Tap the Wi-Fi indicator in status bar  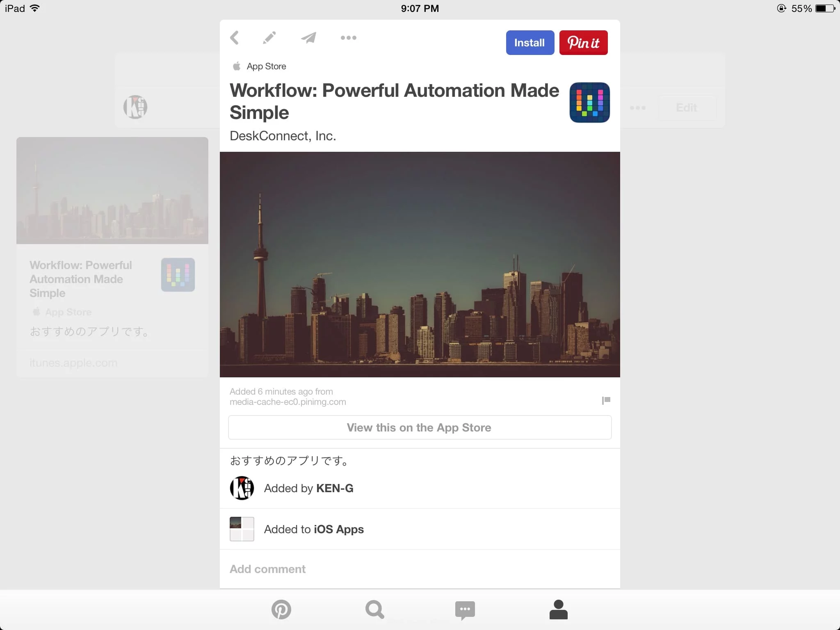[35, 8]
